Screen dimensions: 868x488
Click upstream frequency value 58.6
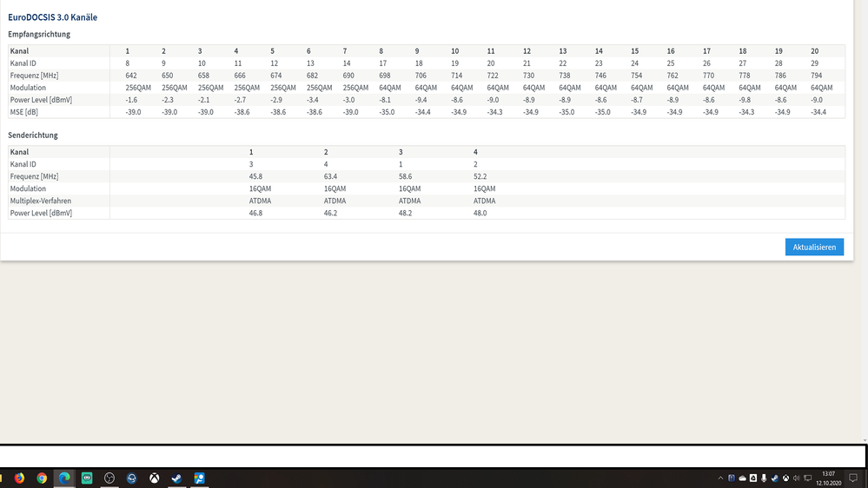[x=405, y=176]
